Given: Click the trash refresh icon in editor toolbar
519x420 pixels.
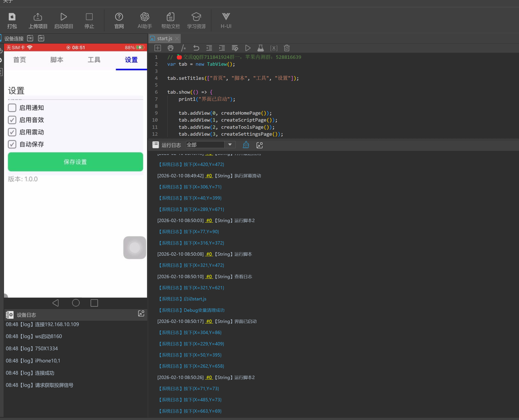Looking at the screenshot, I should pyautogui.click(x=287, y=48).
